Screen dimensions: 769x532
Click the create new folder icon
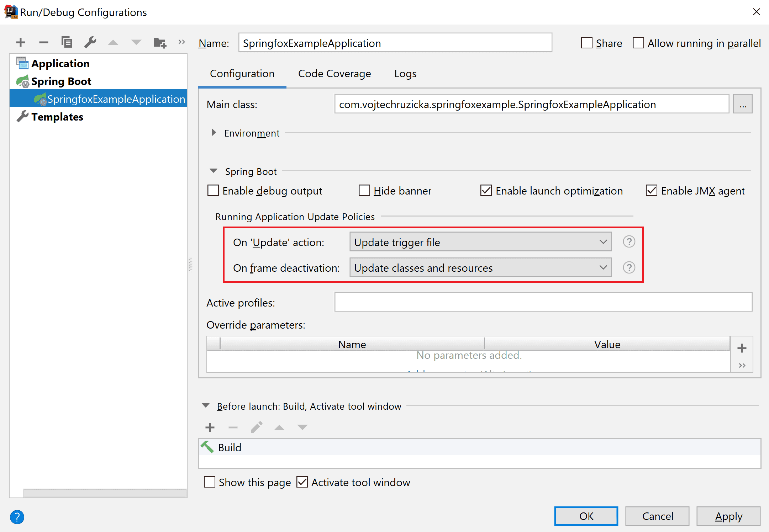tap(160, 43)
